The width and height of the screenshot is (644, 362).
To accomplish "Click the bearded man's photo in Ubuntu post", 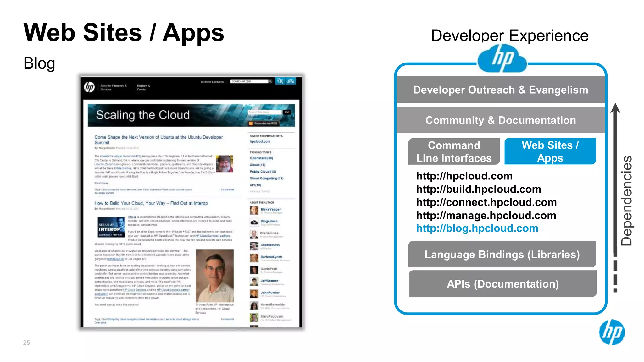I will pyautogui.click(x=225, y=164).
